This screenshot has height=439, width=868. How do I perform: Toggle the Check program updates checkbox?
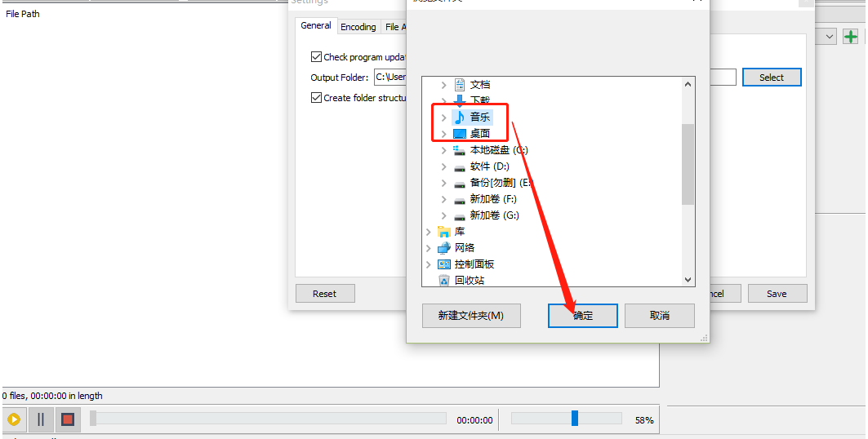pyautogui.click(x=317, y=56)
